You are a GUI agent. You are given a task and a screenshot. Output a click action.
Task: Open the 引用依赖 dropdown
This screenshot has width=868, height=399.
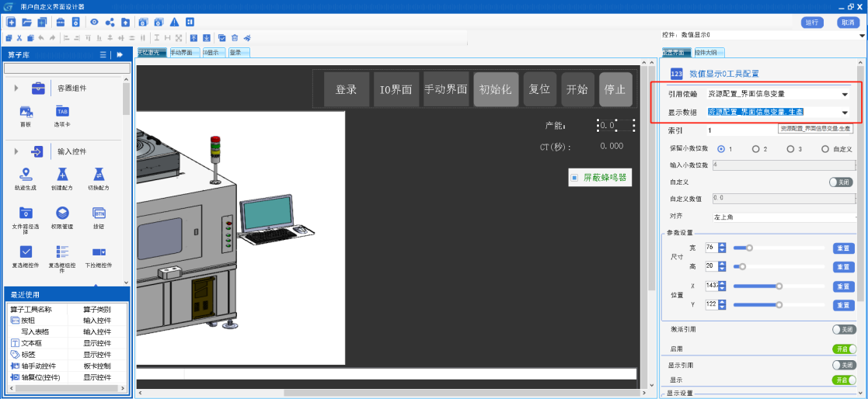tap(845, 95)
